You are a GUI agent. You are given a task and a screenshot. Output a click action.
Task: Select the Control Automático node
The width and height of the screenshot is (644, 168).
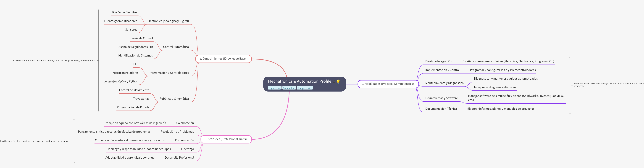coord(176,47)
